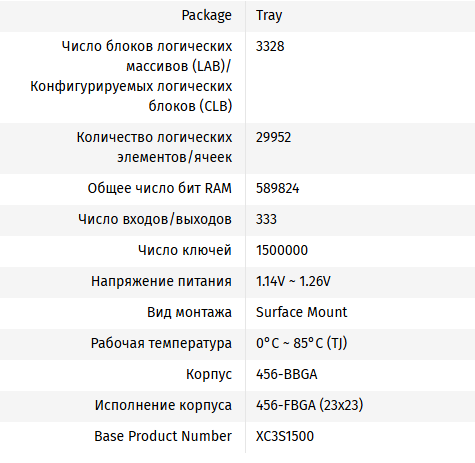Viewport: 475px width, 463px height.
Task: Click the LAB/CLB count value 3328
Action: (270, 46)
